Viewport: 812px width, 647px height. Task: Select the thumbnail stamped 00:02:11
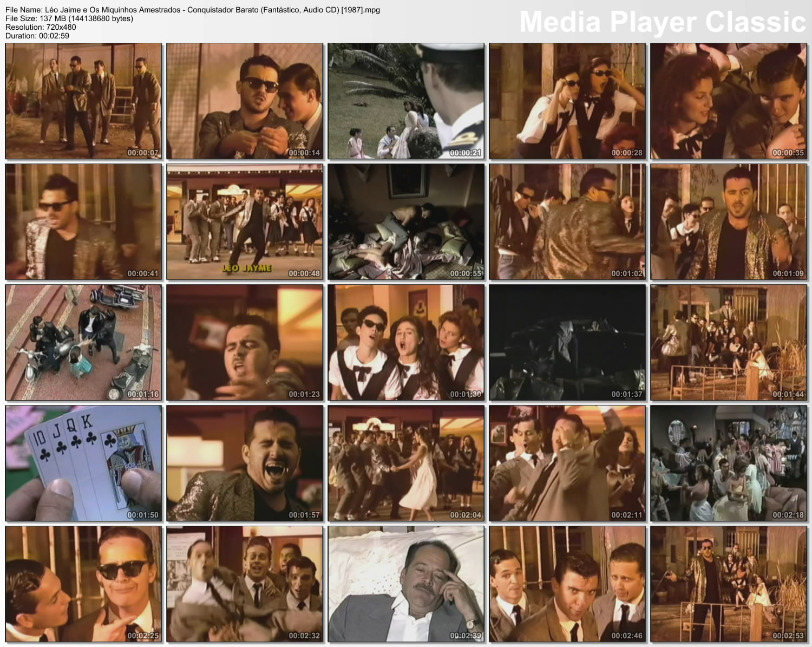[x=567, y=463]
